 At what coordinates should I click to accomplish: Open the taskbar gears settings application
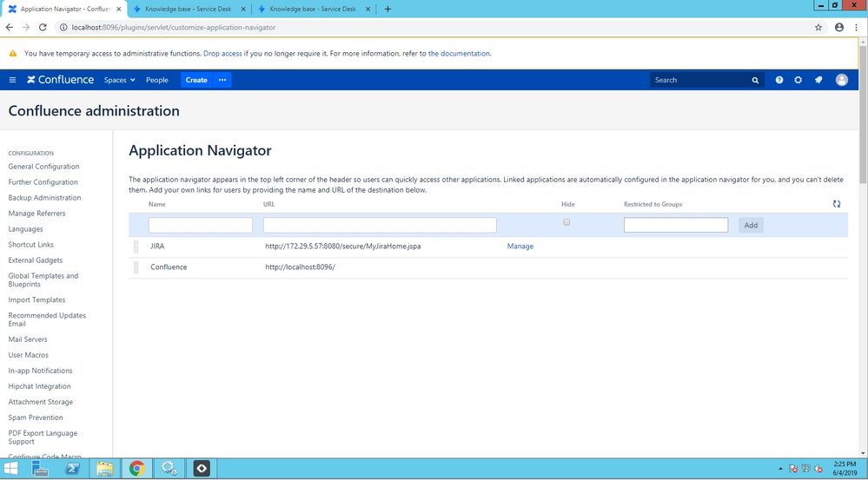[x=169, y=469]
